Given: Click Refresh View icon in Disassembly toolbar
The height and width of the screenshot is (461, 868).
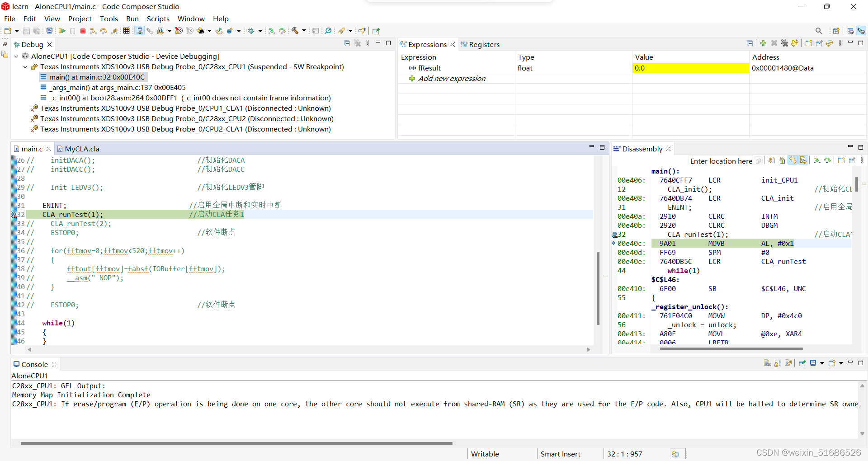Looking at the screenshot, I should click(x=772, y=160).
